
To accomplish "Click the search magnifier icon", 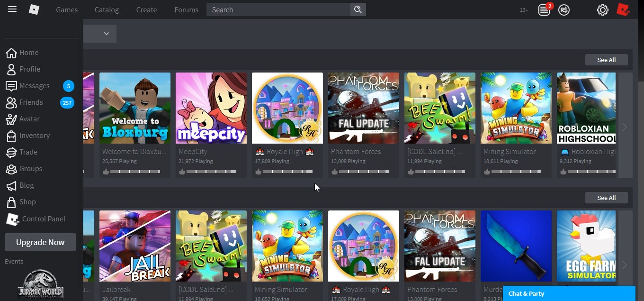I will pyautogui.click(x=358, y=9).
